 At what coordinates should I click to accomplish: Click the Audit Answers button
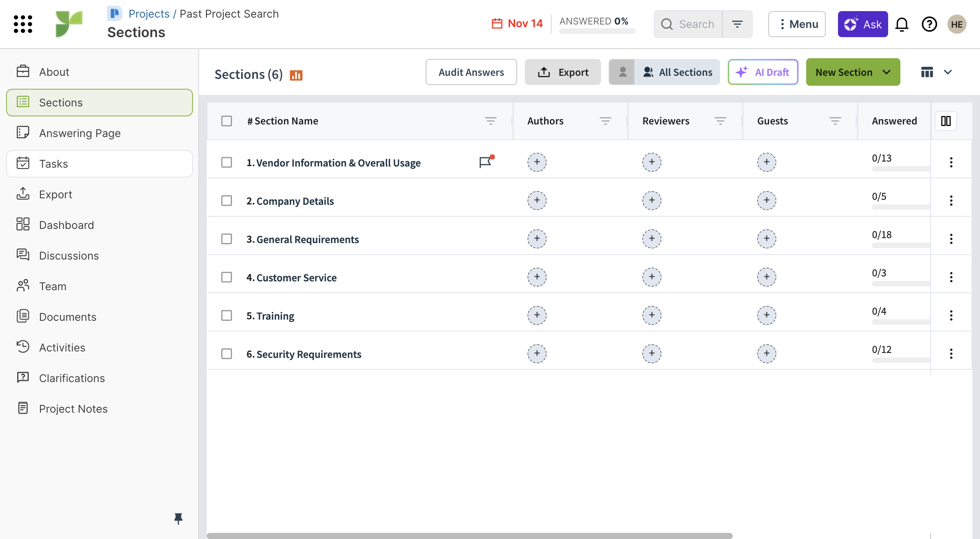[x=471, y=72]
